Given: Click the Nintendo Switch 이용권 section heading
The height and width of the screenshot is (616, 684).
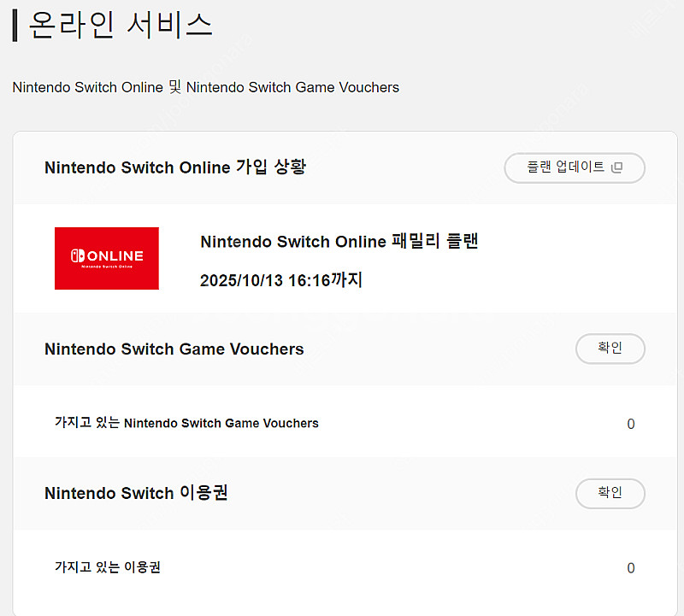Looking at the screenshot, I should tap(136, 493).
